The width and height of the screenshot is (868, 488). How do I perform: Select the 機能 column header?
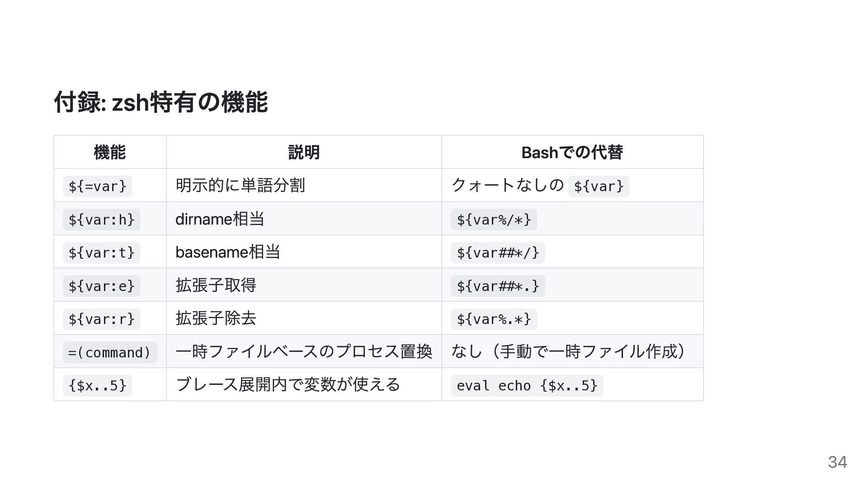110,152
